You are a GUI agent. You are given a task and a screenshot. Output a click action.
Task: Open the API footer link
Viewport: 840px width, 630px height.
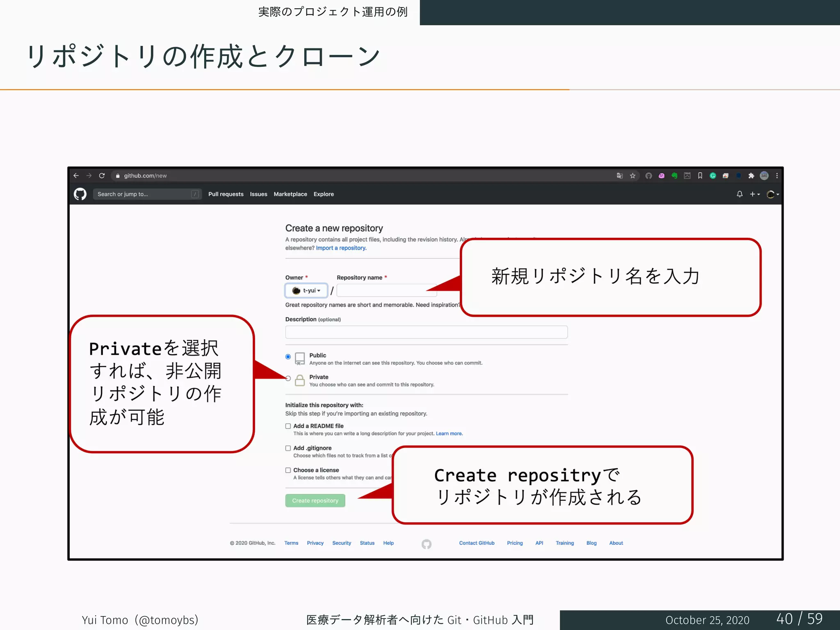pyautogui.click(x=539, y=543)
